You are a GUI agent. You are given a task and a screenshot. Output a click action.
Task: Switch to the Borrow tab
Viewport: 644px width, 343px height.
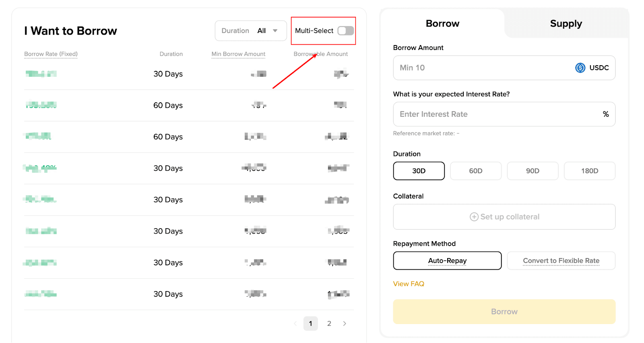(x=442, y=24)
